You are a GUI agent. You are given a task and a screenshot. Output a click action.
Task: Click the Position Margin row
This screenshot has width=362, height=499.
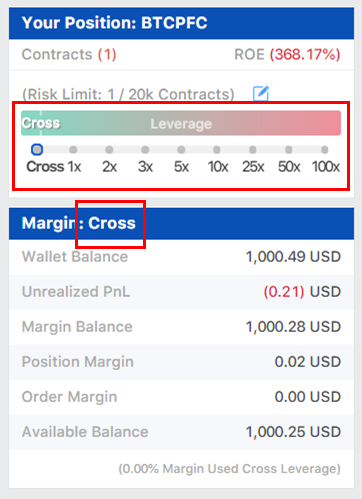click(181, 362)
